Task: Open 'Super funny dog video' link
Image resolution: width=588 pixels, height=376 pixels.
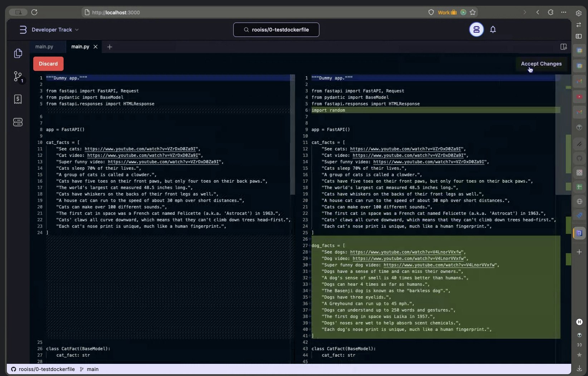Action: [x=439, y=265]
